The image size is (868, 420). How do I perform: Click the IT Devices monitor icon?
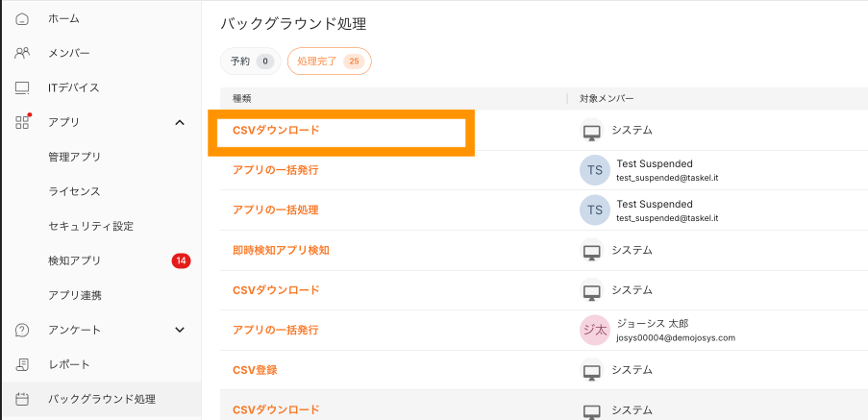pos(22,87)
